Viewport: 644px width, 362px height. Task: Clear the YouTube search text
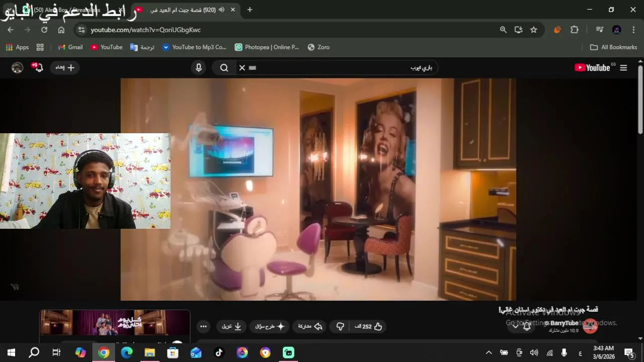(242, 68)
